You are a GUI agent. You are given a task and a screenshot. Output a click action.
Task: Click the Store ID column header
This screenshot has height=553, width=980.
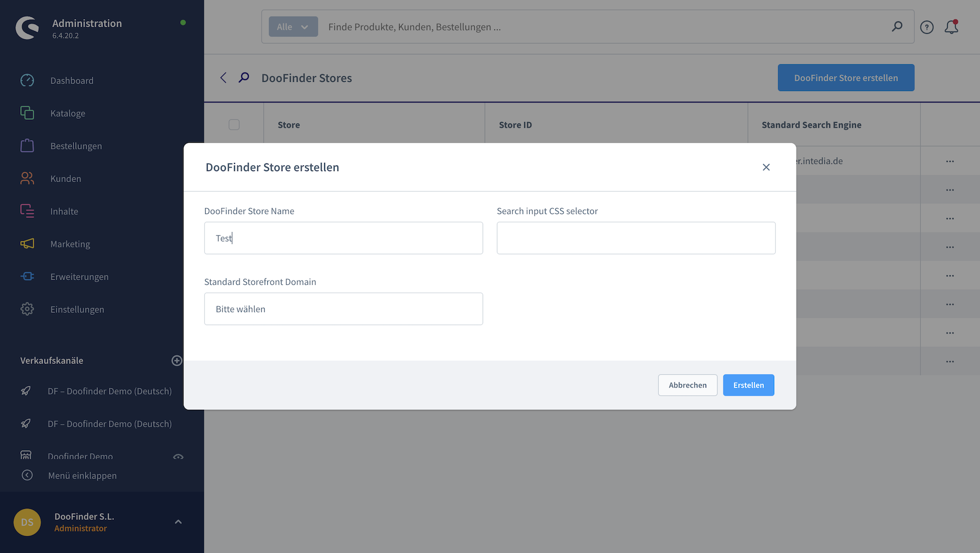tap(515, 125)
